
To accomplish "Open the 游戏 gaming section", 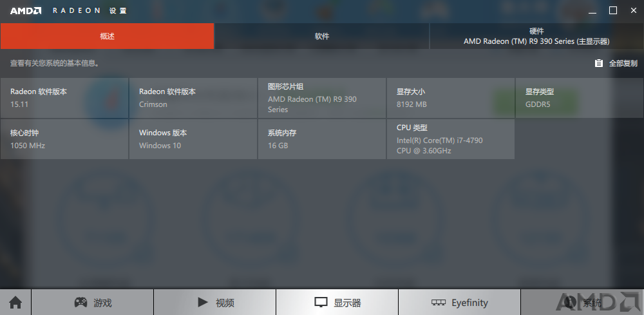I will [x=92, y=303].
